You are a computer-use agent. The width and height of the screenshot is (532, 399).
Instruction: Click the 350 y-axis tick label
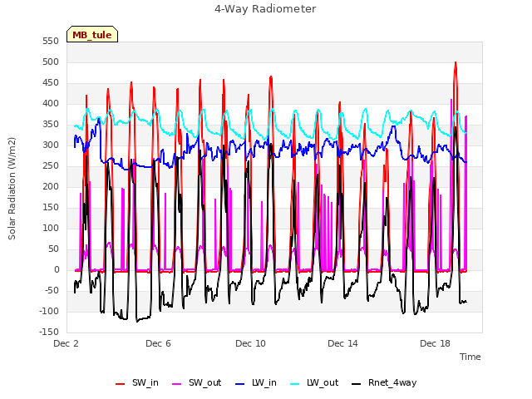(x=51, y=125)
